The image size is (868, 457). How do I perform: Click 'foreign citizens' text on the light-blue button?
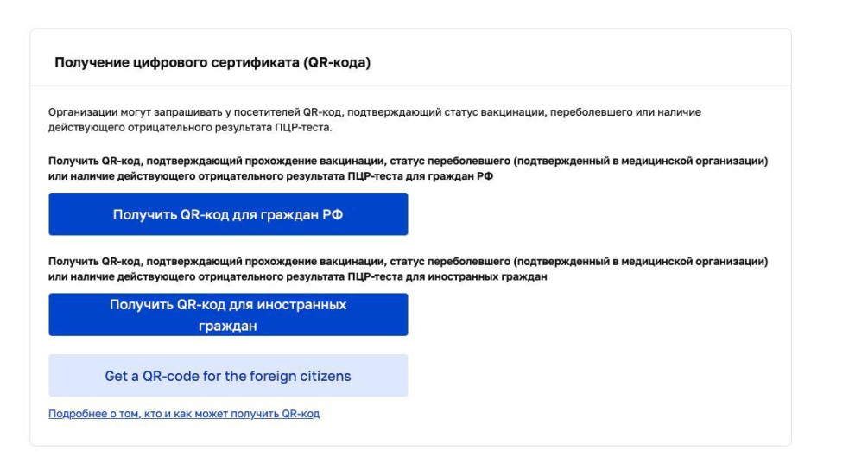tap(305, 376)
